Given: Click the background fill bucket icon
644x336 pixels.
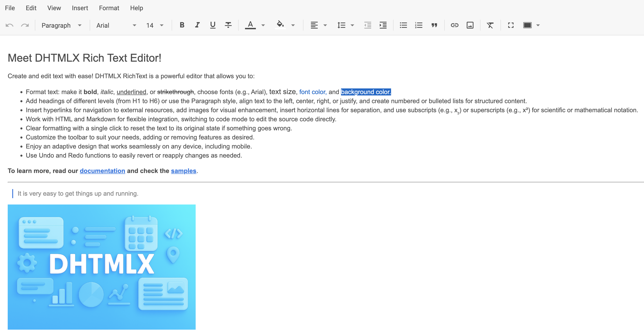Looking at the screenshot, I should (280, 25).
